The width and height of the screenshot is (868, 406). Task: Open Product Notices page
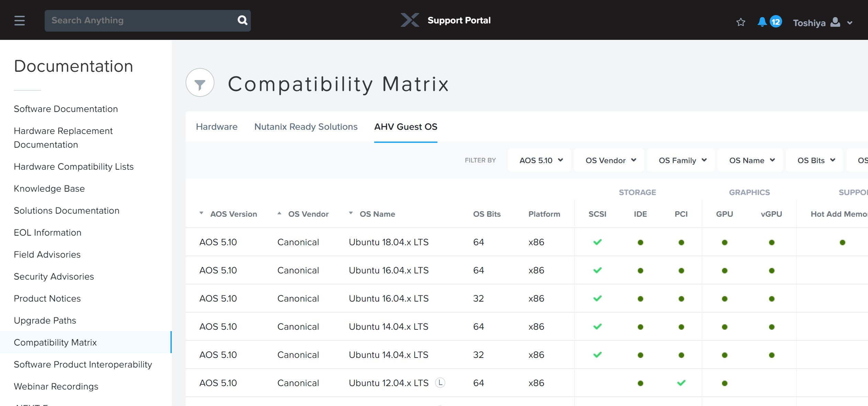click(47, 298)
